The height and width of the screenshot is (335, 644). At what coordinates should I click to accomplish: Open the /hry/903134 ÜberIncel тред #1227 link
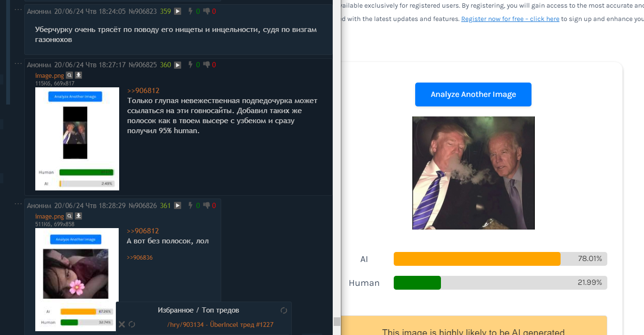click(220, 325)
